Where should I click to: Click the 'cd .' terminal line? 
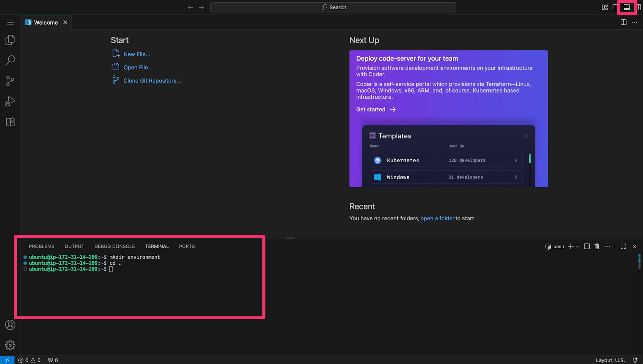coord(72,263)
